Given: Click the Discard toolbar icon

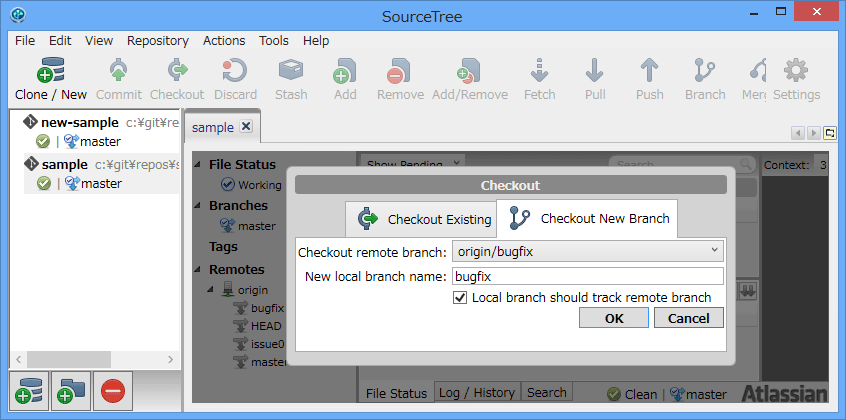Looking at the screenshot, I should (235, 70).
